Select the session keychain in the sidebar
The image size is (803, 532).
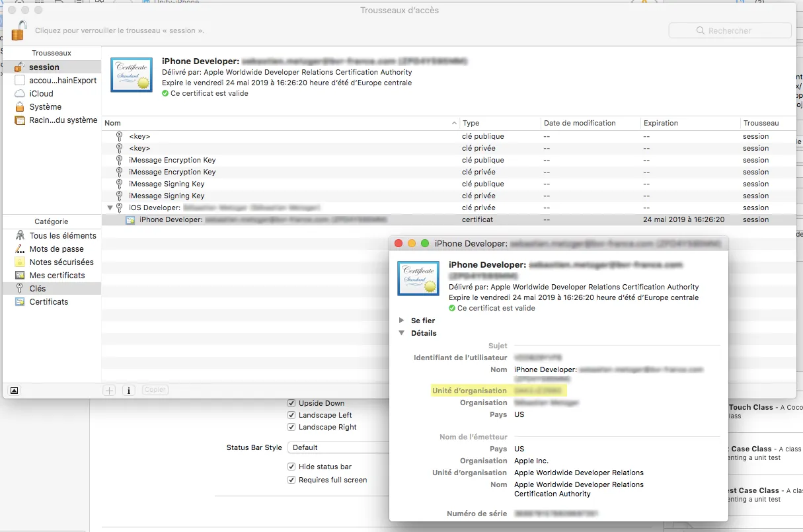(52, 67)
